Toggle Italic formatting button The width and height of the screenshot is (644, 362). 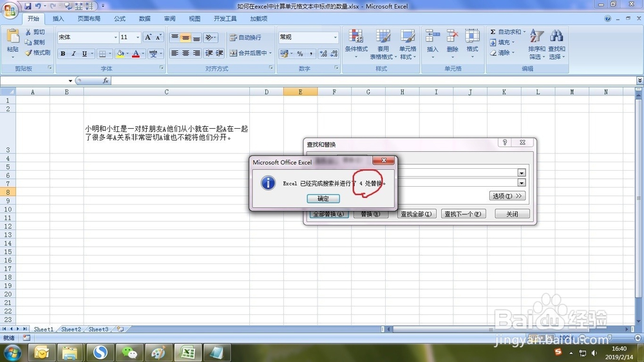pos(73,53)
